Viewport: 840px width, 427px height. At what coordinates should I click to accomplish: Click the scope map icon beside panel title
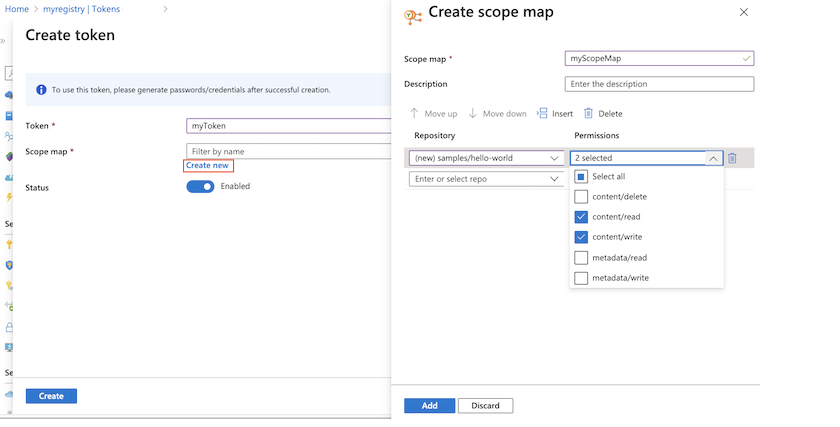pos(412,15)
